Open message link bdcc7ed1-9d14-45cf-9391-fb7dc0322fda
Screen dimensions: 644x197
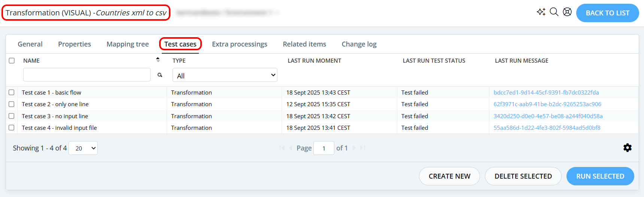[546, 92]
